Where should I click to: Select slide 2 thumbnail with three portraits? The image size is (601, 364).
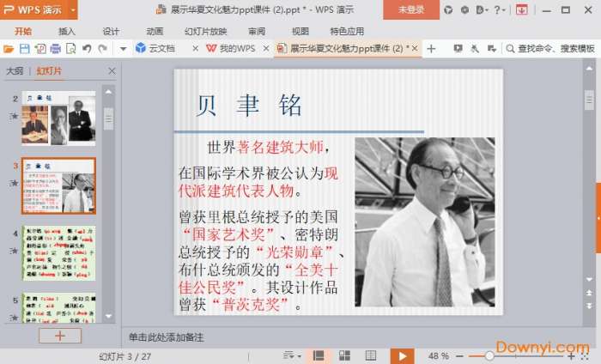point(58,118)
